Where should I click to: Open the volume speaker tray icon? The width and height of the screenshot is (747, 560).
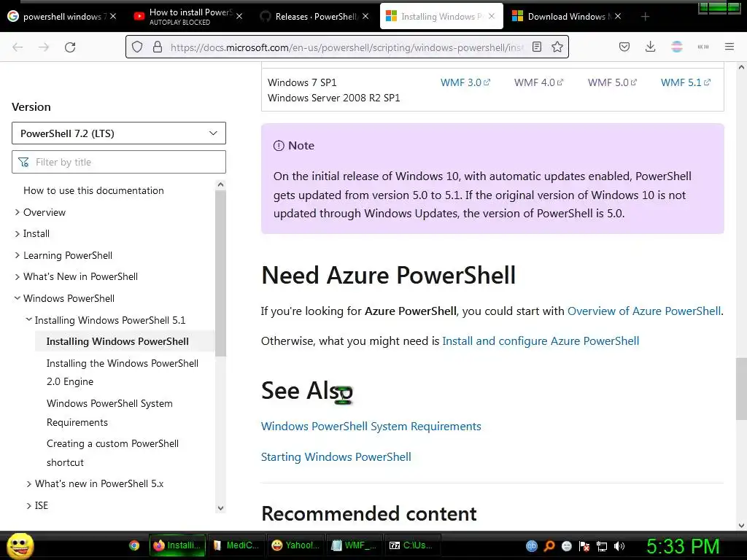click(x=619, y=546)
